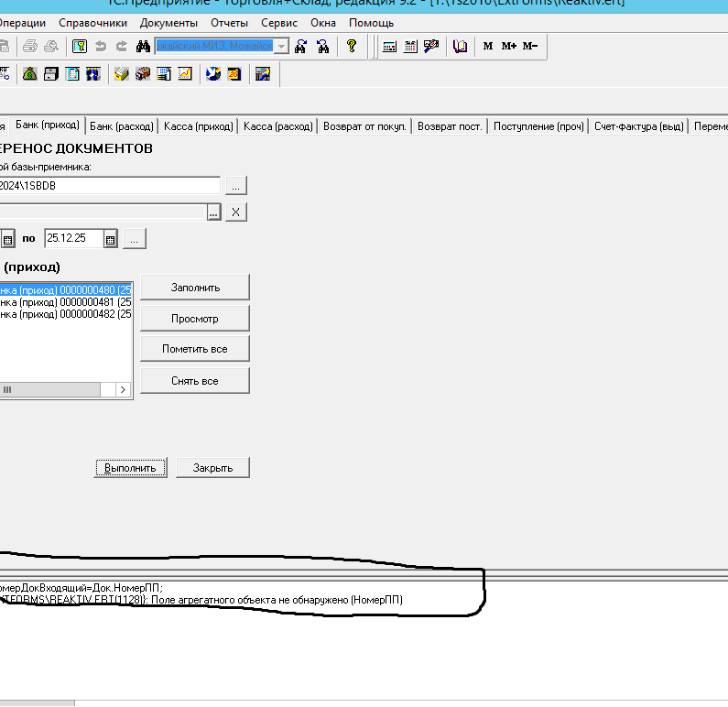Click the black cash drawer icon
Viewport: 728px width, 707px height.
[x=51, y=74]
